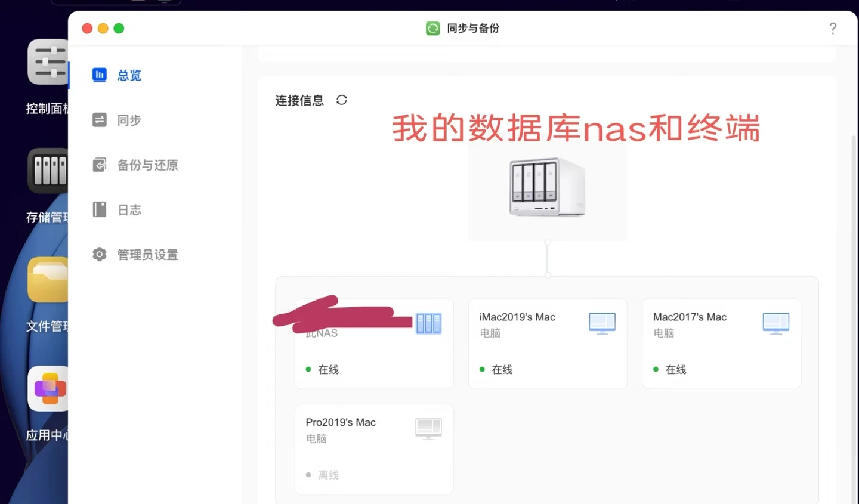This screenshot has height=504, width=859.
Task: Click the monitor icon on Mac2017's Mac card
Action: pos(775,323)
